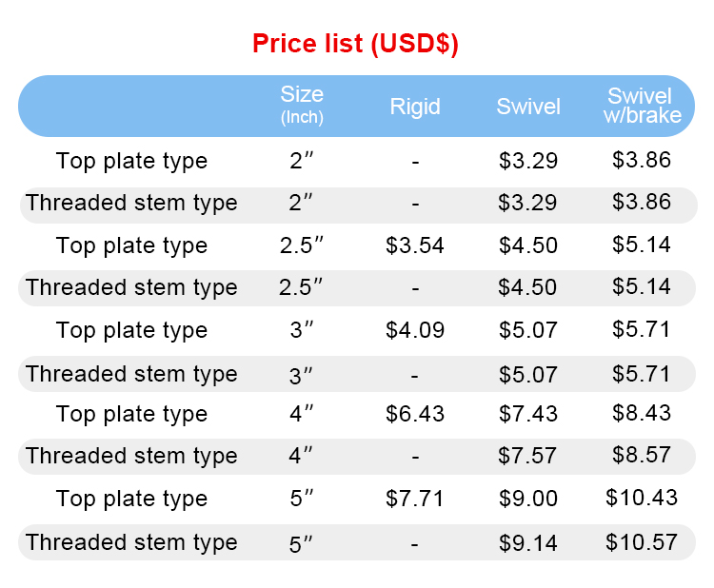The height and width of the screenshot is (588, 714).
Task: Click the 4″ size in the Top plate row
Action: click(302, 415)
